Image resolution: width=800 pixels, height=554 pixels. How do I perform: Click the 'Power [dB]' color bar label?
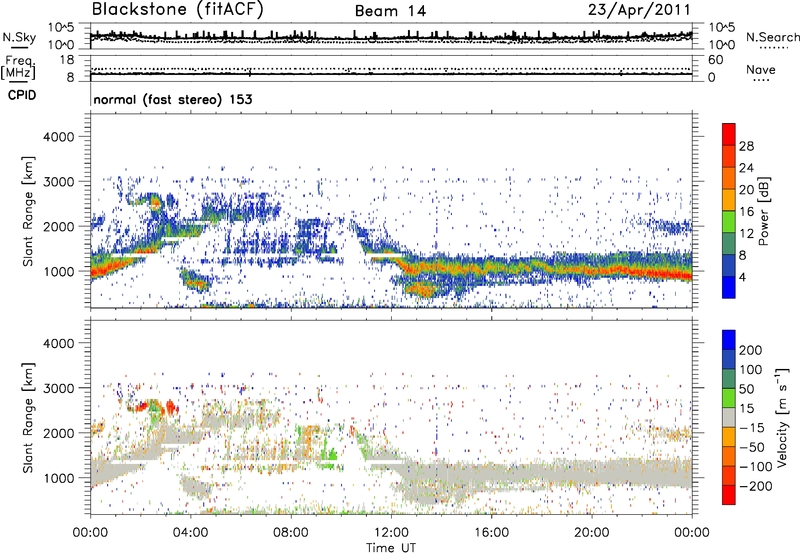click(763, 211)
